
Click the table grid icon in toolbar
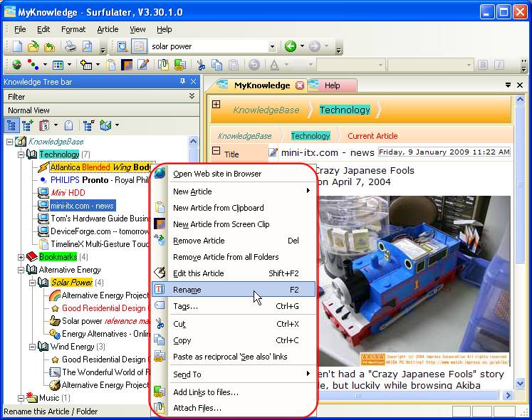click(x=58, y=65)
